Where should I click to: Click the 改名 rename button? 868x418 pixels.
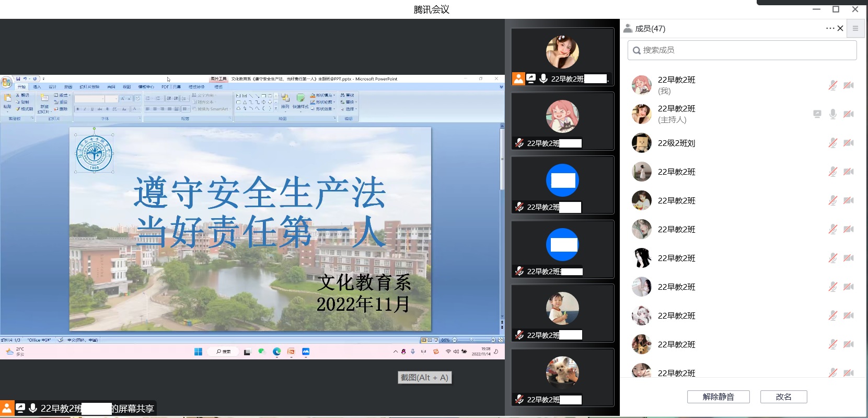coord(784,397)
